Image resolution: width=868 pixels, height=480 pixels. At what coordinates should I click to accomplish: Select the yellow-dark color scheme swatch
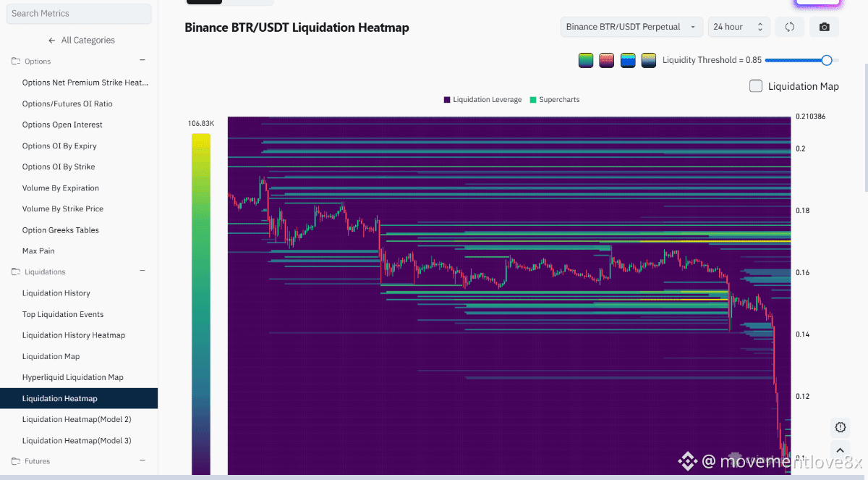coord(649,61)
